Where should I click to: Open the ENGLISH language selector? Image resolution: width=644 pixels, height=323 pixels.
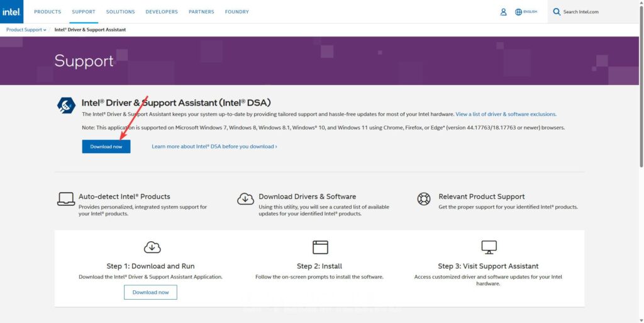530,12
